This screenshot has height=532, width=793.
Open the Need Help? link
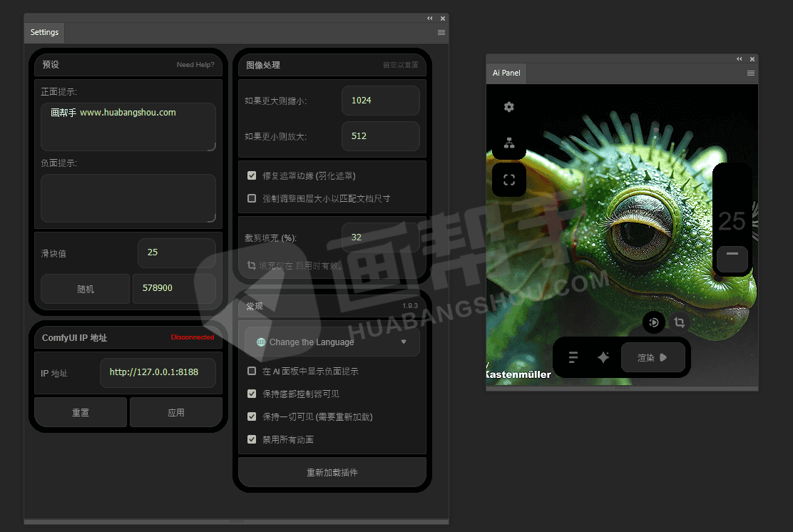(x=195, y=65)
